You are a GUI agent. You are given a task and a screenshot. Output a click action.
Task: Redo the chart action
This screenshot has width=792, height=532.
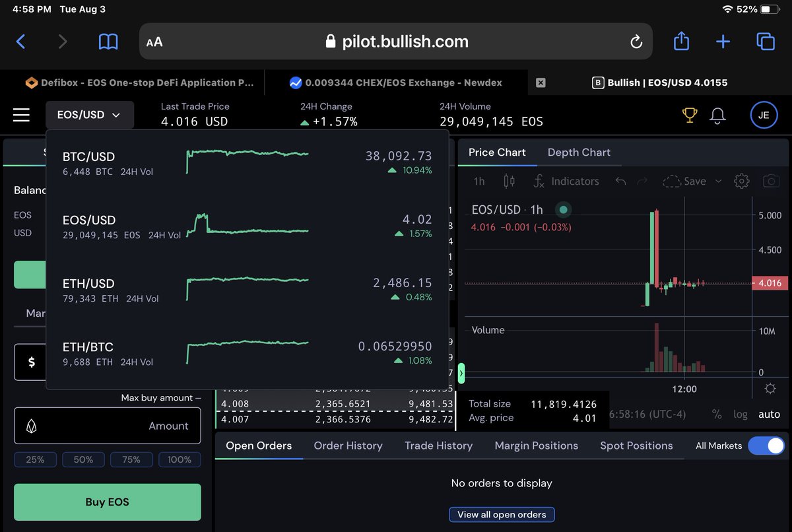tap(642, 181)
